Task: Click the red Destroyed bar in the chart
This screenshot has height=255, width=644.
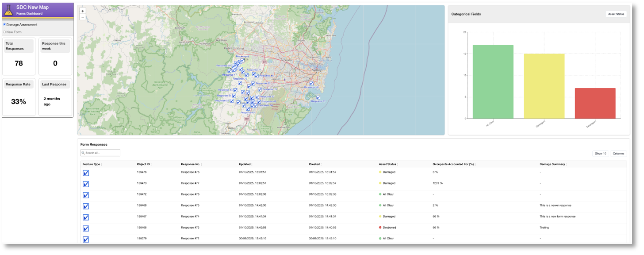Action: (x=595, y=103)
